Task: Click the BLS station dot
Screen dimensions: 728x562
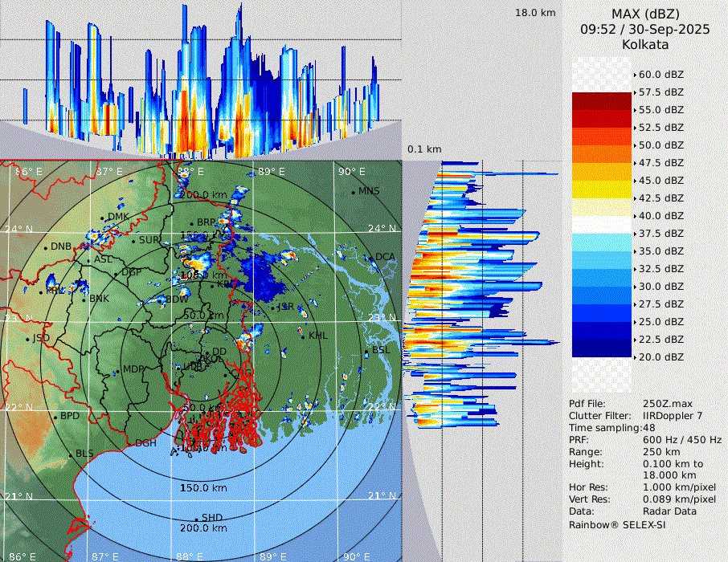Action: (71, 454)
